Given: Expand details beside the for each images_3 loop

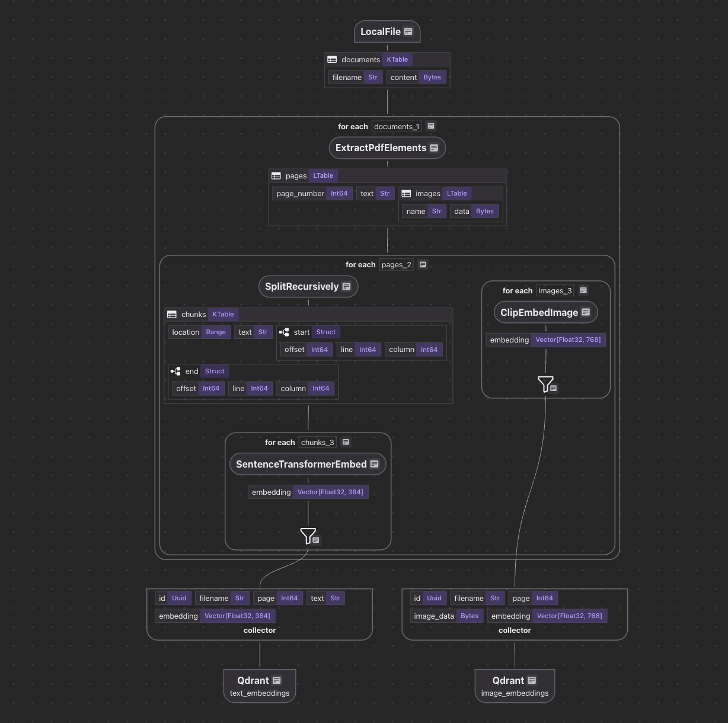Looking at the screenshot, I should coord(583,290).
